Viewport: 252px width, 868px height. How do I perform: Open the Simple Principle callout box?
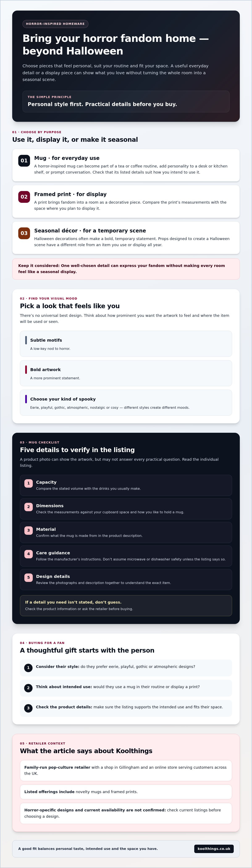tap(126, 101)
